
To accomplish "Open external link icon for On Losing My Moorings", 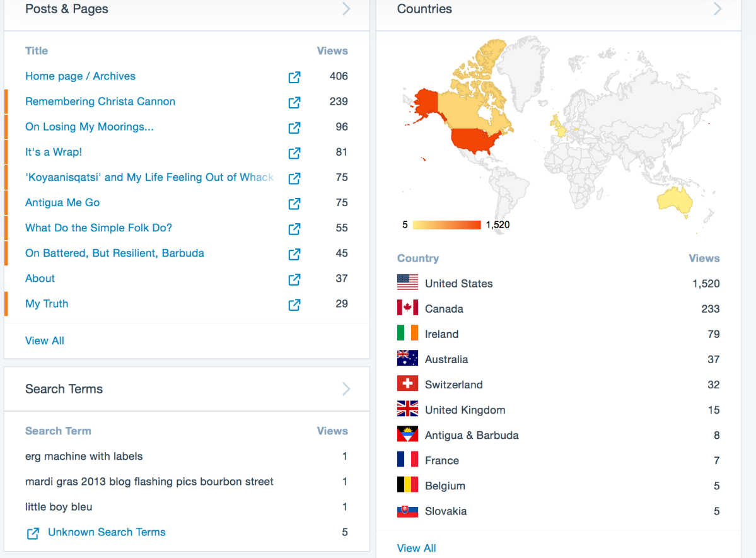I will (294, 127).
